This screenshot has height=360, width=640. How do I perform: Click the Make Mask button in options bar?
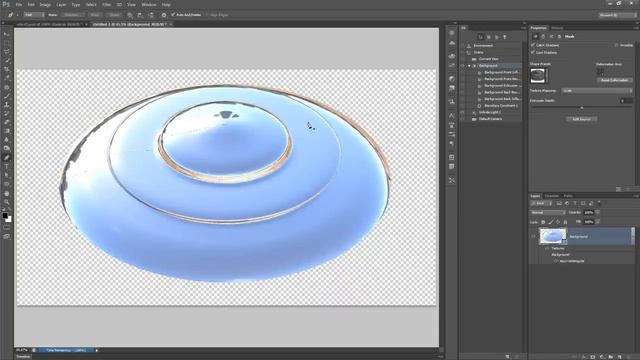coord(95,15)
